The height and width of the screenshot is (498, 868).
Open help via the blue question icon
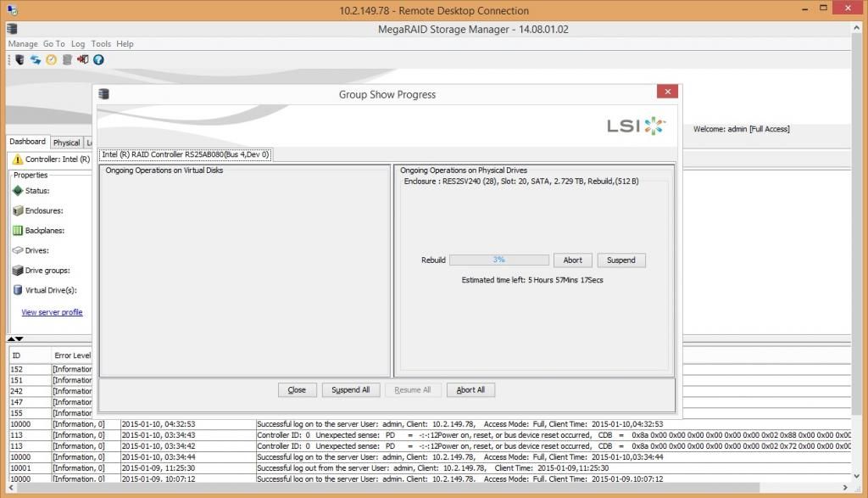[x=98, y=60]
